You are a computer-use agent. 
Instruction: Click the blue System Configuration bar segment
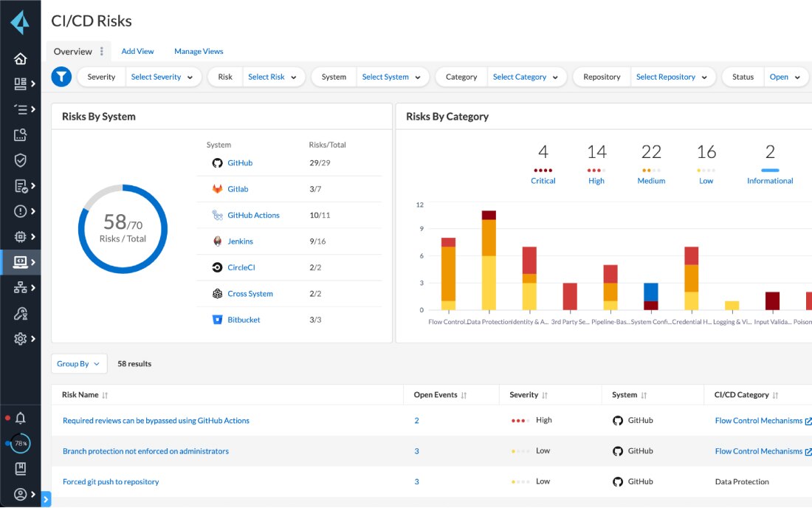[x=651, y=292]
